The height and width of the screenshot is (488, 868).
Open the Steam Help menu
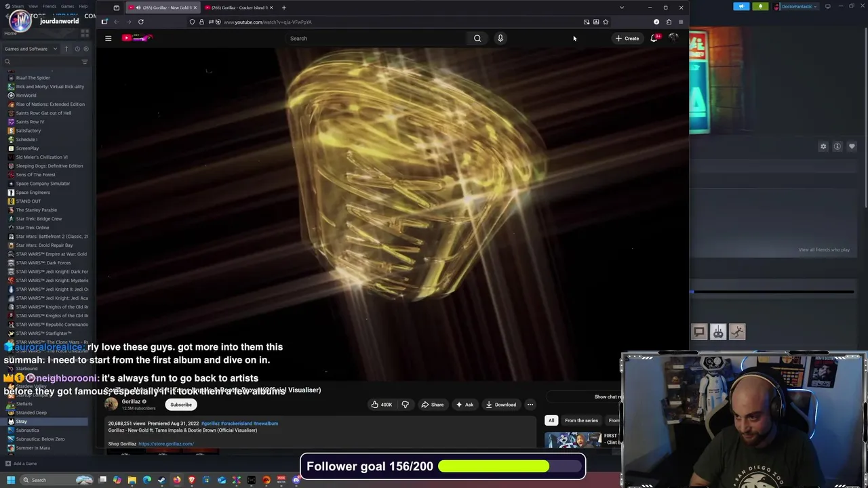(83, 6)
